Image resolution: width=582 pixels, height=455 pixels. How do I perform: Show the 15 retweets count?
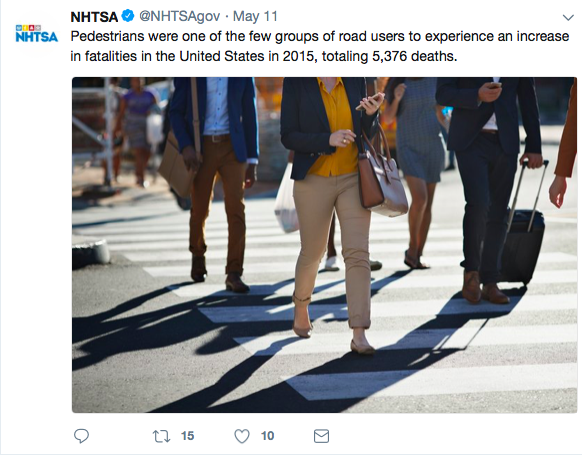pyautogui.click(x=187, y=436)
